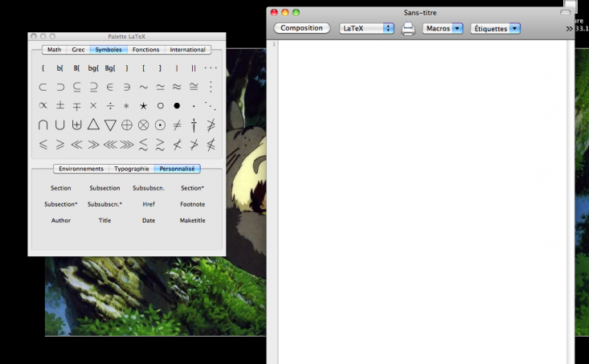
Task: Insert the not-equal symbol
Action: coord(177,125)
